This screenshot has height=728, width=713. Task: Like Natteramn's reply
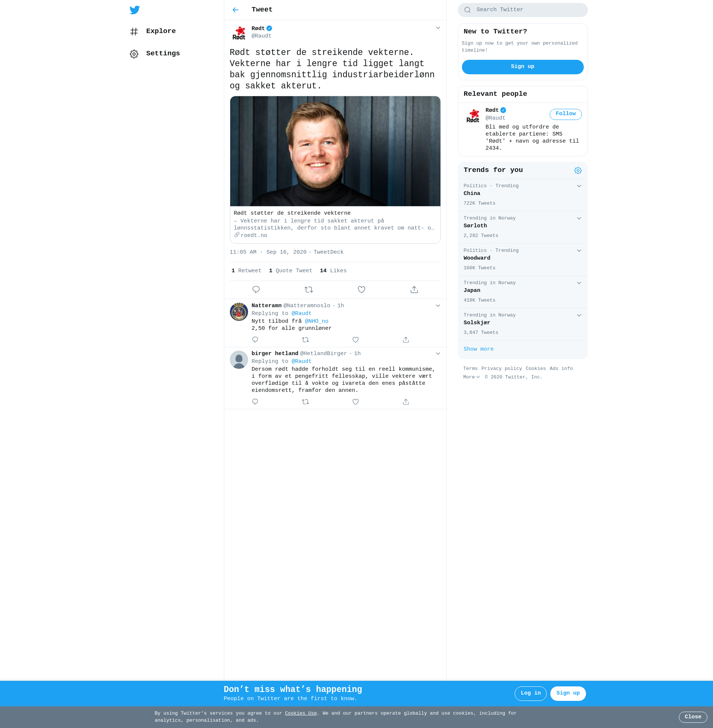click(356, 339)
